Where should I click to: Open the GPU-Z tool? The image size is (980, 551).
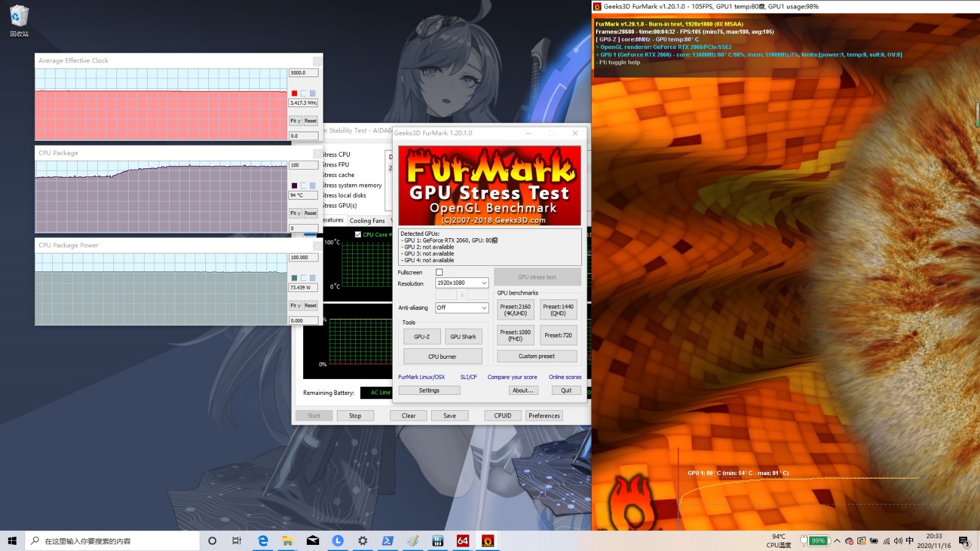tap(422, 337)
